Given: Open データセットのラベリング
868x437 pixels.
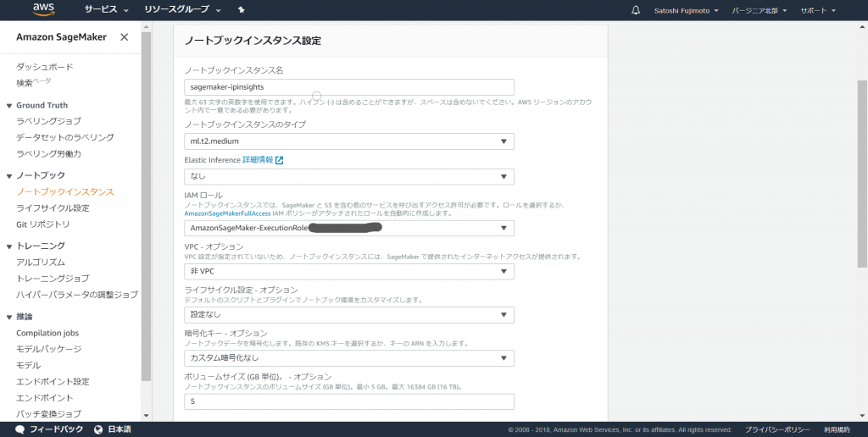Looking at the screenshot, I should pos(64,137).
